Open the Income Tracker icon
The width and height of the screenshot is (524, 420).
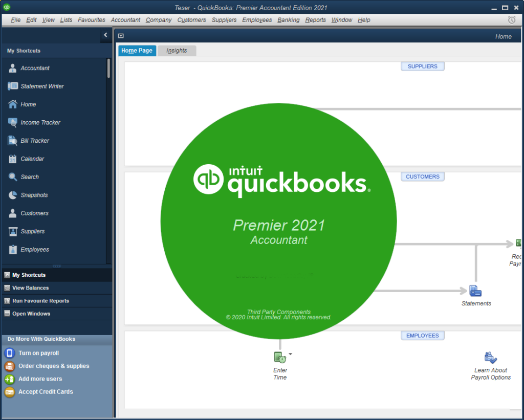pos(13,122)
